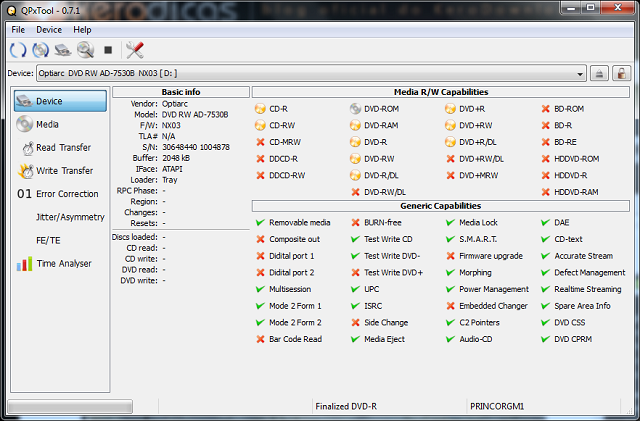Click the status bar progress bar
This screenshot has width=640, height=421.
pos(70,406)
